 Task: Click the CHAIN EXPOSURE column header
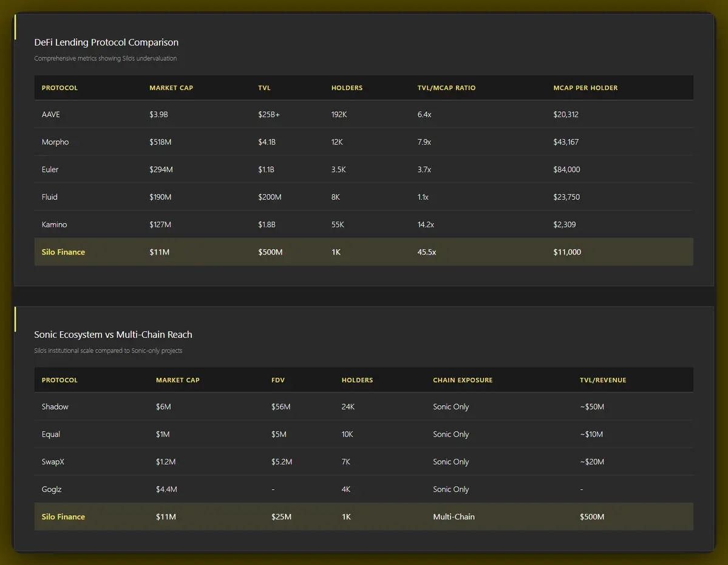[x=463, y=380]
